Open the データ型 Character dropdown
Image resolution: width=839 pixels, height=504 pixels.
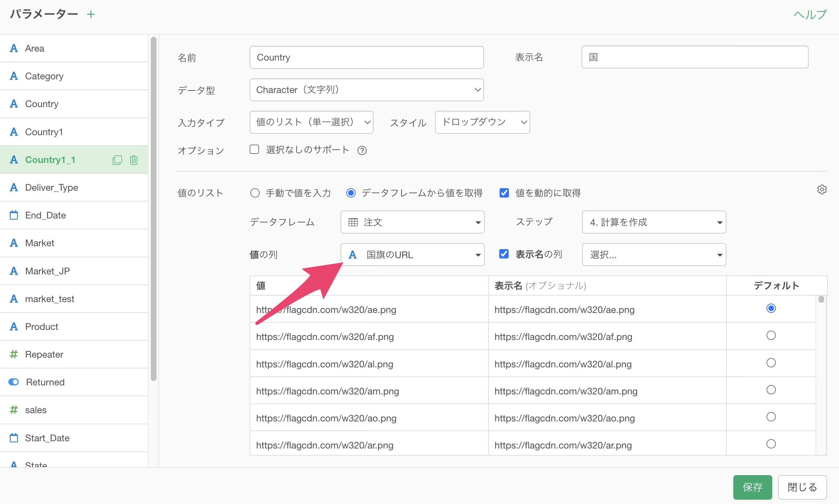(x=366, y=90)
